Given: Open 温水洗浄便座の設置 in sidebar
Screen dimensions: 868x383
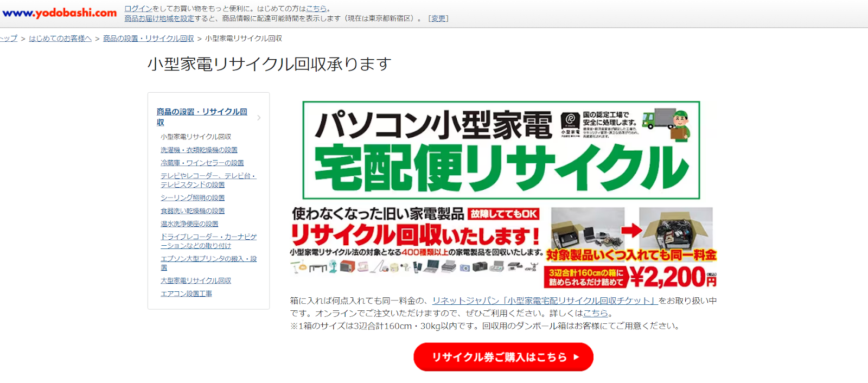Looking at the screenshot, I should 189,224.
